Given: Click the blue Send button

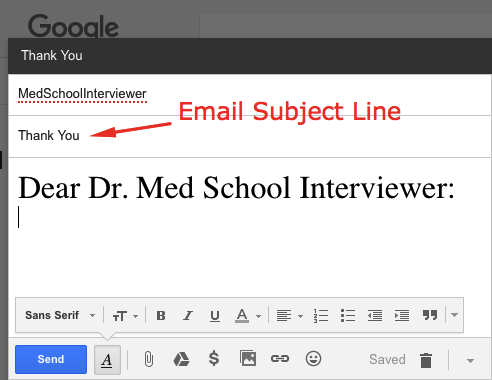Looking at the screenshot, I should pyautogui.click(x=51, y=359).
